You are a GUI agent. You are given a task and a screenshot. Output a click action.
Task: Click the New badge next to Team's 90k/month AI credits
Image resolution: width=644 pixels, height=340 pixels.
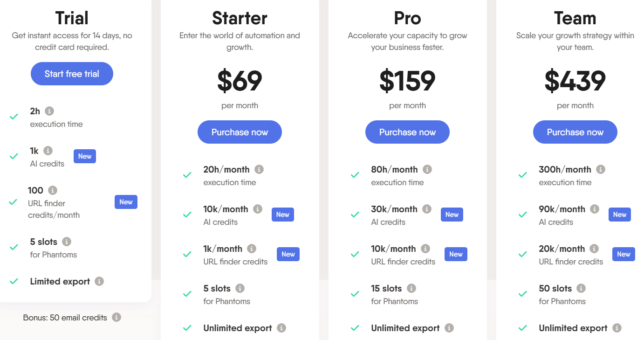click(x=620, y=214)
